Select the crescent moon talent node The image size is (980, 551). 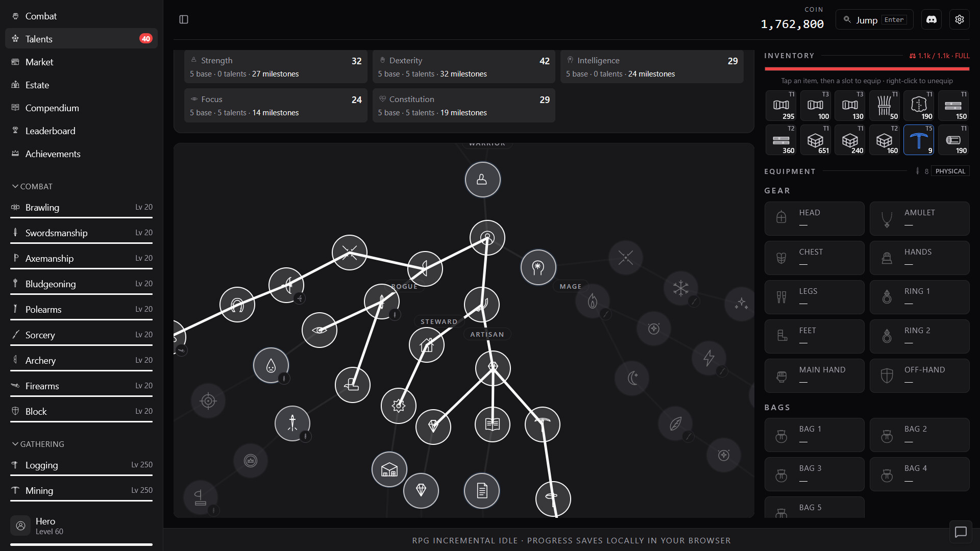click(632, 379)
